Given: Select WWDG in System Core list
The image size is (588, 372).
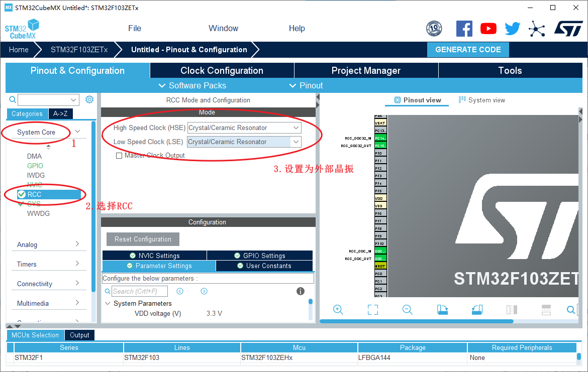Looking at the screenshot, I should click(38, 213).
